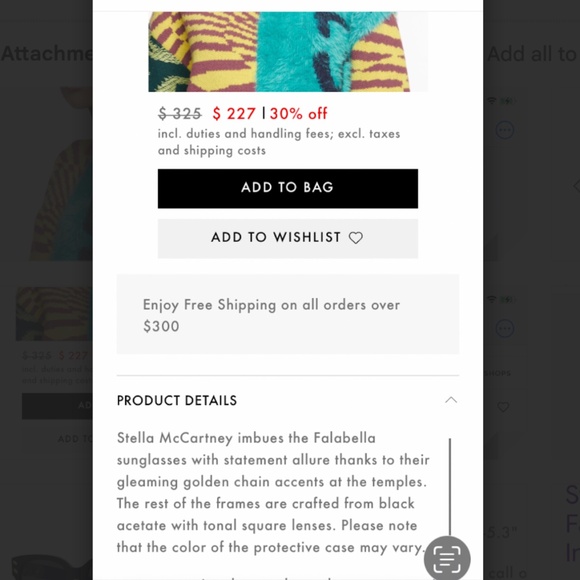Click the dimmed heart icon below SHOPS
Viewport: 580px width, 580px height.
pos(503,407)
